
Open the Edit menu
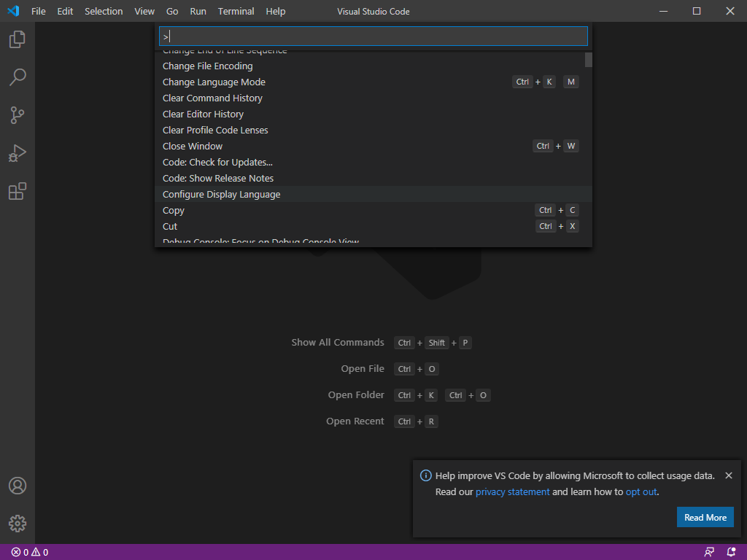pos(65,11)
